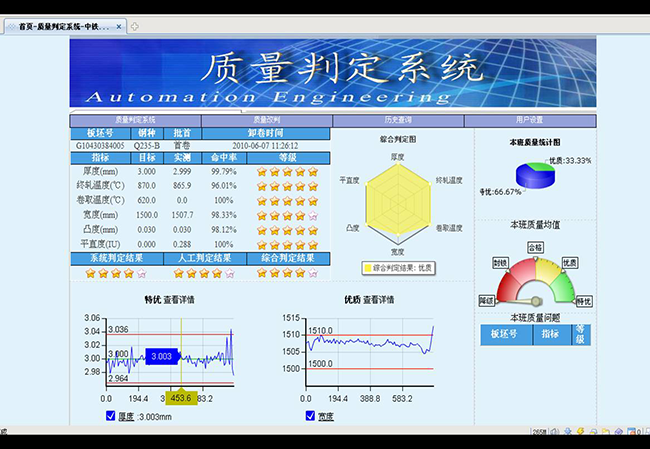
Task: Uncheck the 宽度 chart checkbox
Action: (x=310, y=415)
